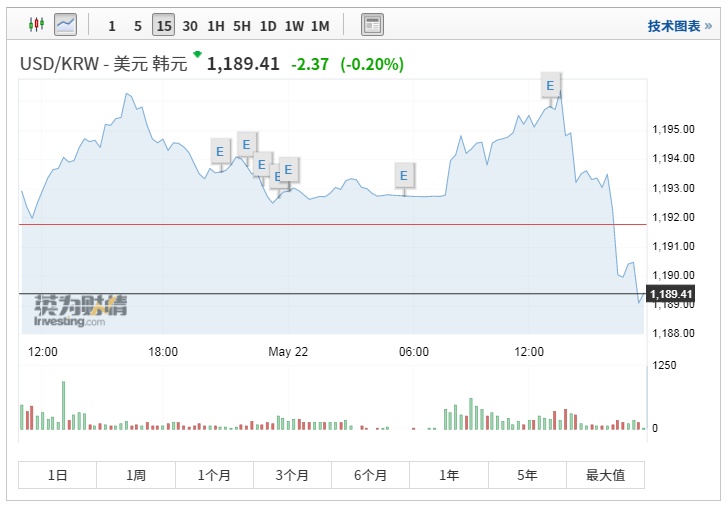Screen dimensions: 727x505
Task: Show the 1年 time range
Action: (449, 475)
